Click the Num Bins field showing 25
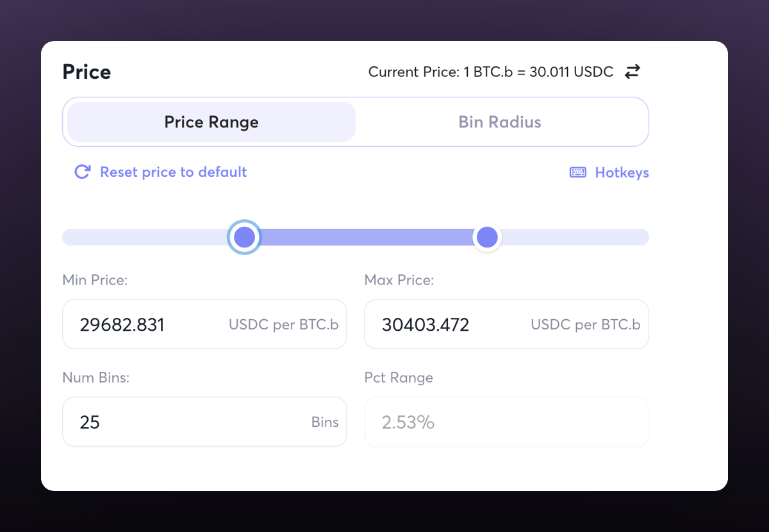This screenshot has height=532, width=769. pos(179,422)
